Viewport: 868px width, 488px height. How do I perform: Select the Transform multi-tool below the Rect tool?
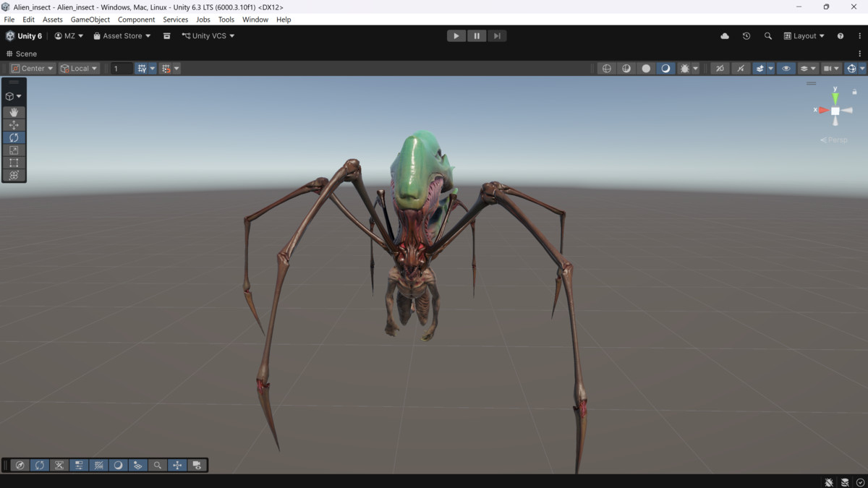click(x=14, y=174)
